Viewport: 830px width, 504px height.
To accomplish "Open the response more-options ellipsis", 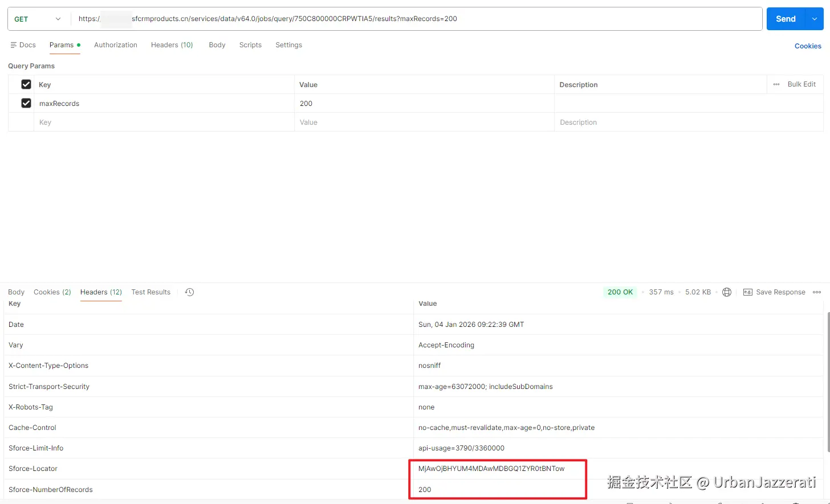I will click(817, 292).
